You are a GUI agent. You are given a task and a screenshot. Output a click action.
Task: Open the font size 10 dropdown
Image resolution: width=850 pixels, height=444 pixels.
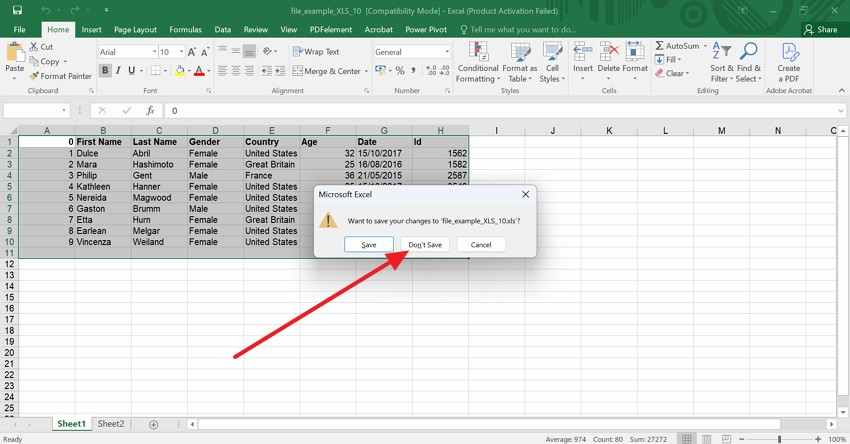click(181, 52)
